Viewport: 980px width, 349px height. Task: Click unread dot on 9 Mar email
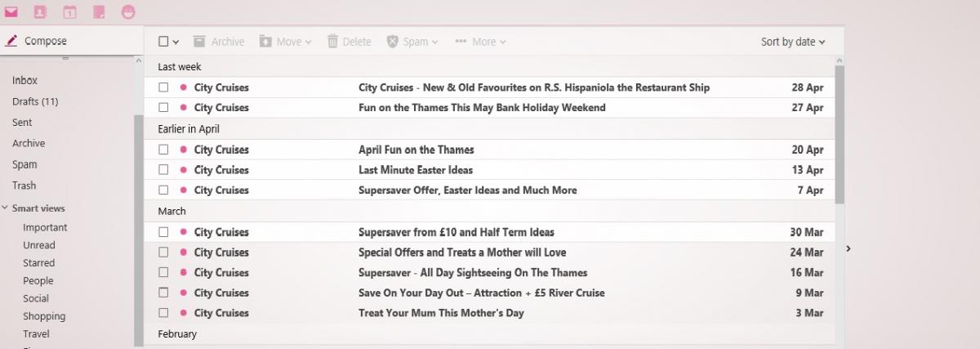click(184, 293)
